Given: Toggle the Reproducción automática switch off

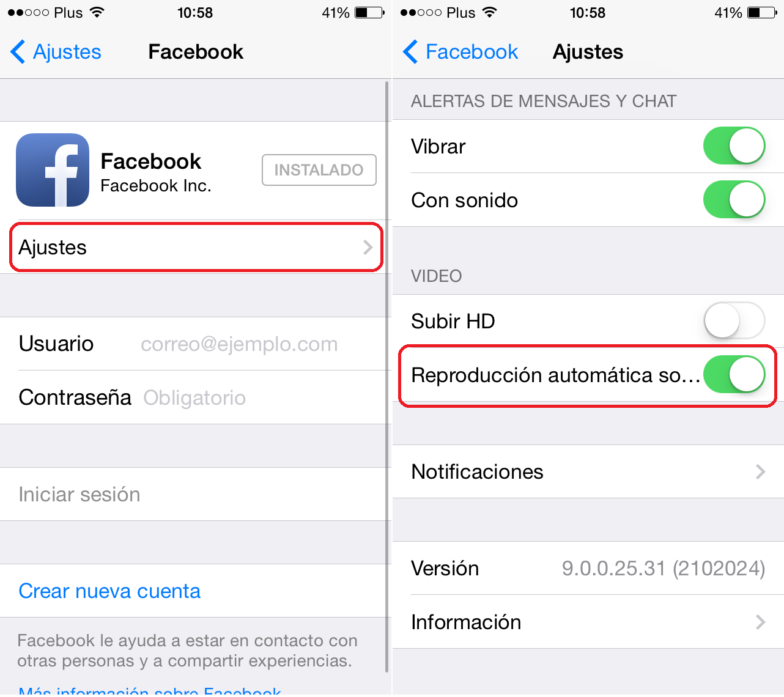Looking at the screenshot, I should click(734, 375).
